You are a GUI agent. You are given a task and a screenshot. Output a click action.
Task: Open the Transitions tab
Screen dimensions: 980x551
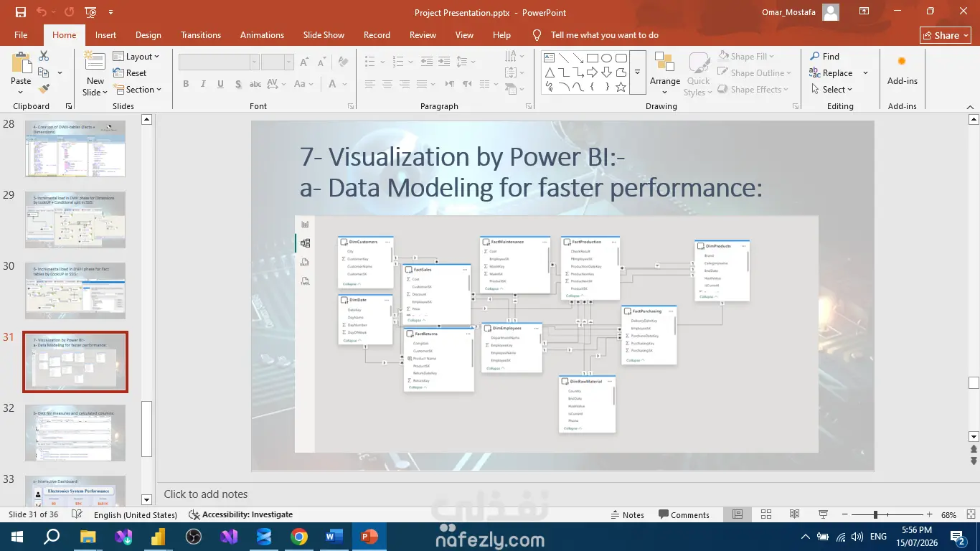202,35
